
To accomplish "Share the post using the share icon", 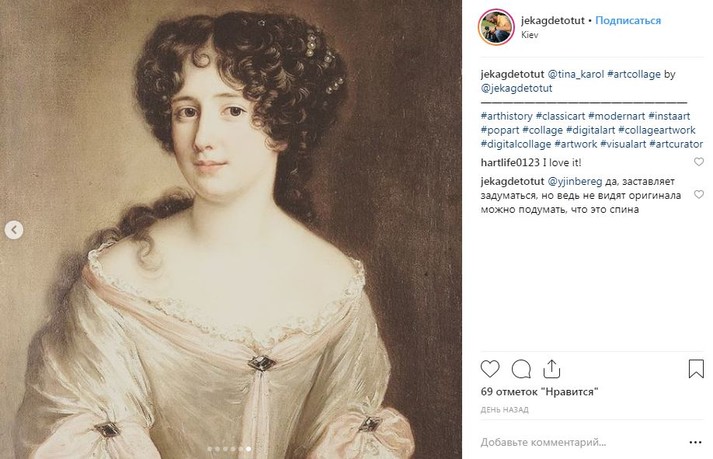I will point(551,369).
